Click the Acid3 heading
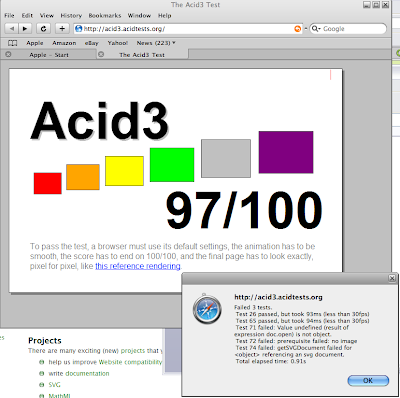This screenshot has height=398, width=400. click(x=99, y=121)
